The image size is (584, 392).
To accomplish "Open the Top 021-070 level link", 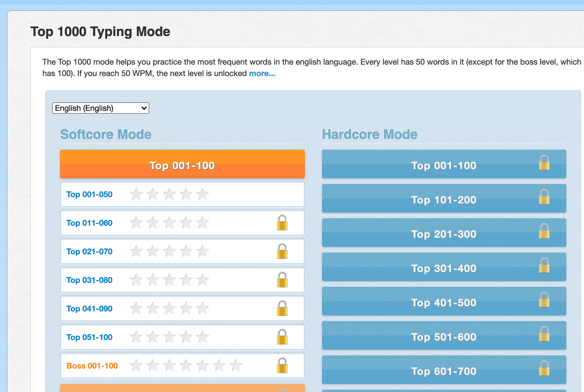I will (89, 251).
